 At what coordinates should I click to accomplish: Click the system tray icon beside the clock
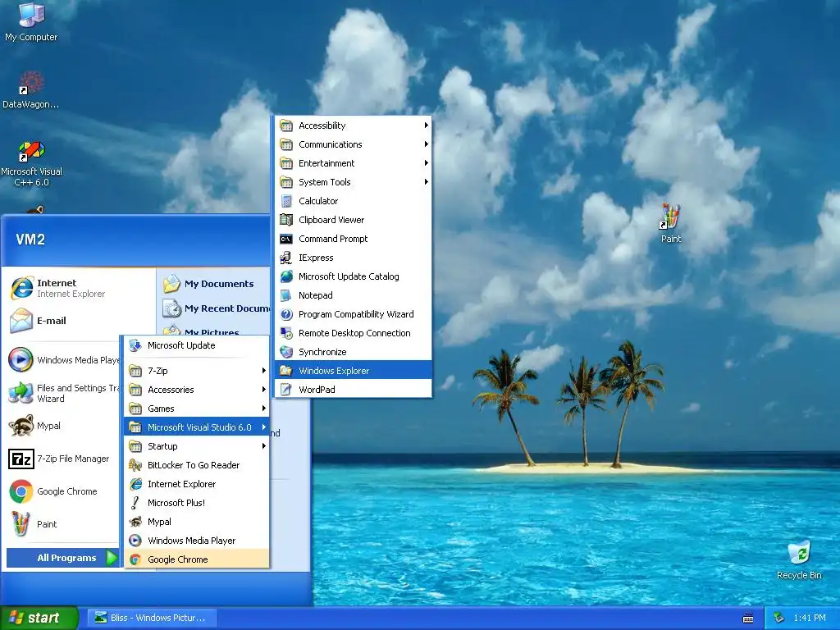(x=779, y=618)
